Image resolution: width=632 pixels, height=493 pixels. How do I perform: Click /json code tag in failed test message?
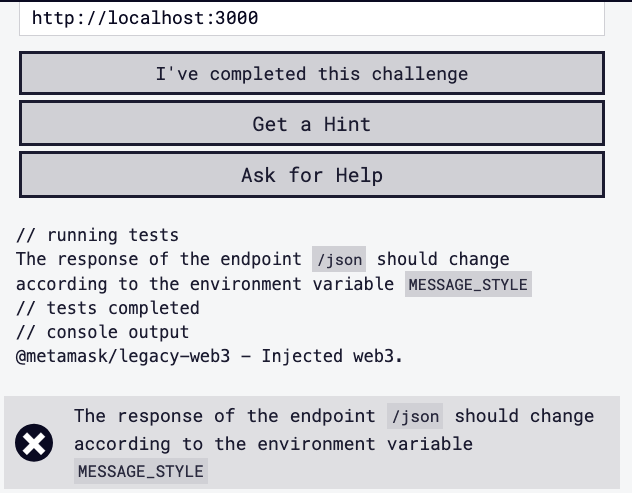414,416
